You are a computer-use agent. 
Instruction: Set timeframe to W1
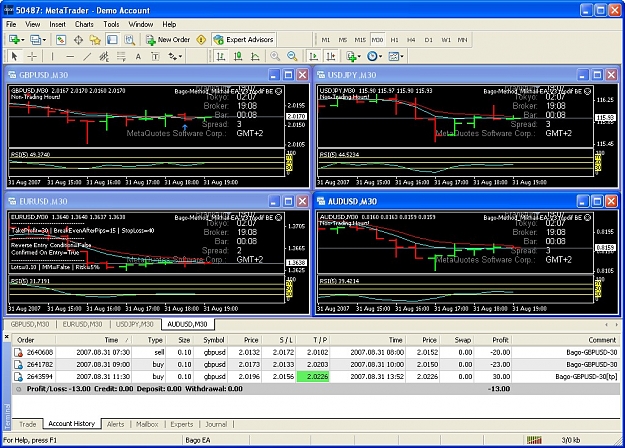pyautogui.click(x=446, y=40)
